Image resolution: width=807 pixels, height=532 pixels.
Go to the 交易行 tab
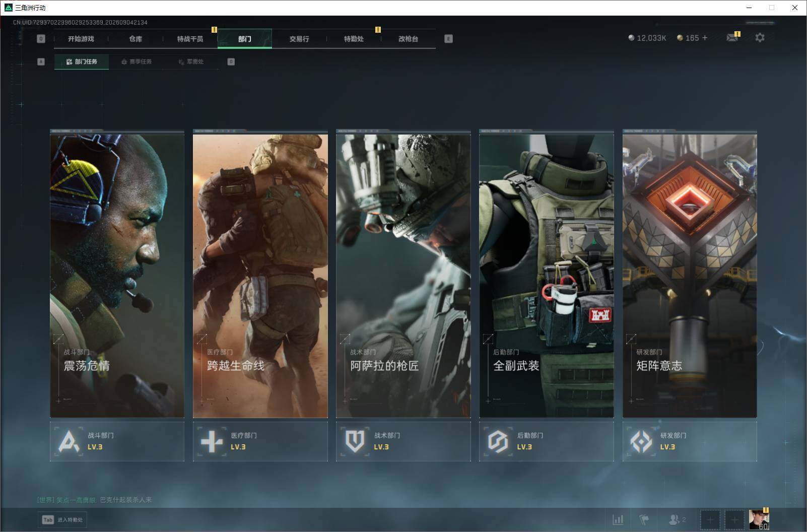299,39
